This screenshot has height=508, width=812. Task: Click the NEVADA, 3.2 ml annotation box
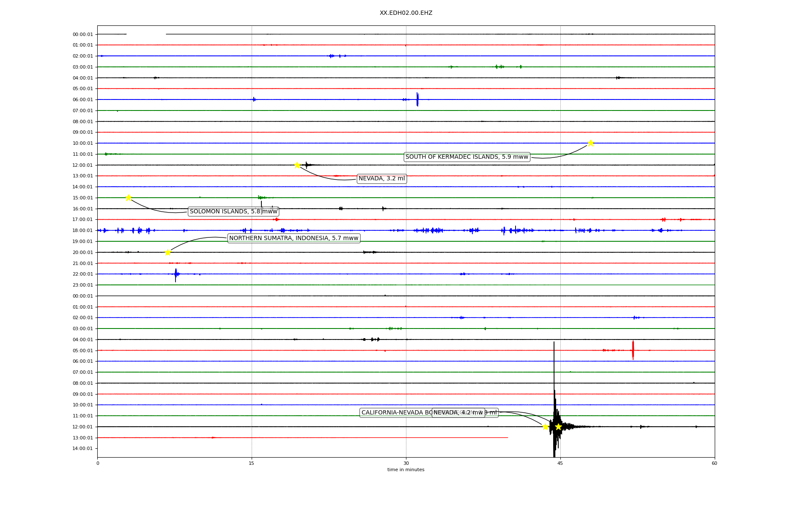[x=381, y=179]
